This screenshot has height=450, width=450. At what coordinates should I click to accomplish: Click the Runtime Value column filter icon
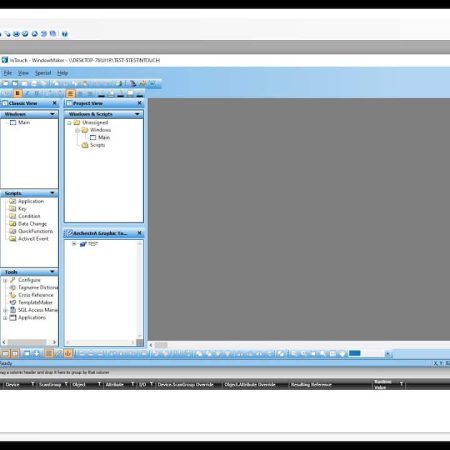click(x=401, y=384)
